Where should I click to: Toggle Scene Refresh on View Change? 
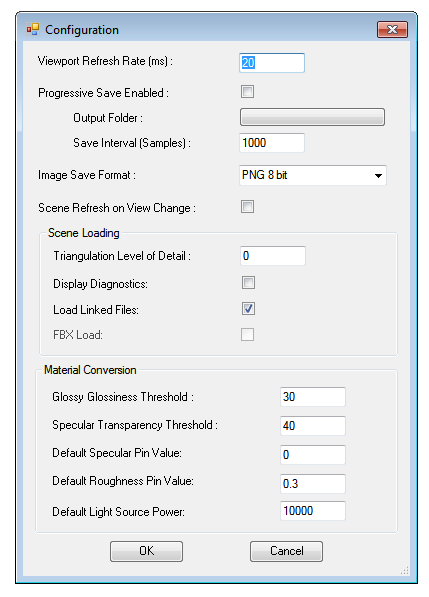click(x=247, y=207)
